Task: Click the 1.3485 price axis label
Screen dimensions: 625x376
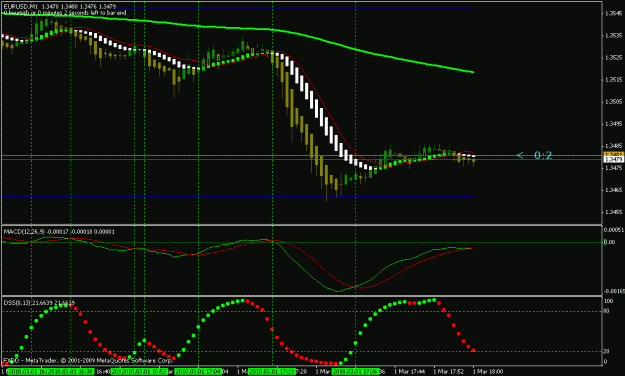Action: tap(613, 146)
